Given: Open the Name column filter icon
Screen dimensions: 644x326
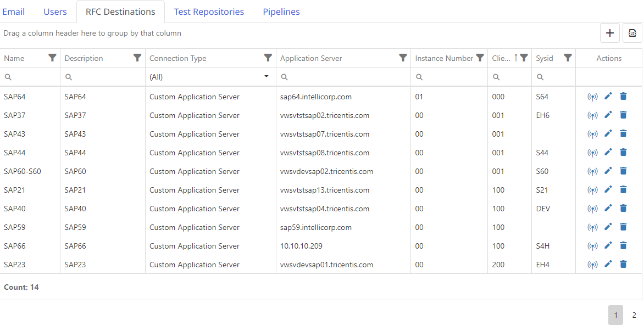Looking at the screenshot, I should [x=52, y=58].
